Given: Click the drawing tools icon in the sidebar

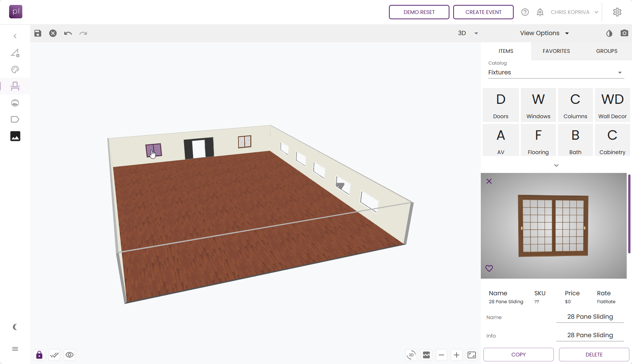Looking at the screenshot, I should 15,53.
